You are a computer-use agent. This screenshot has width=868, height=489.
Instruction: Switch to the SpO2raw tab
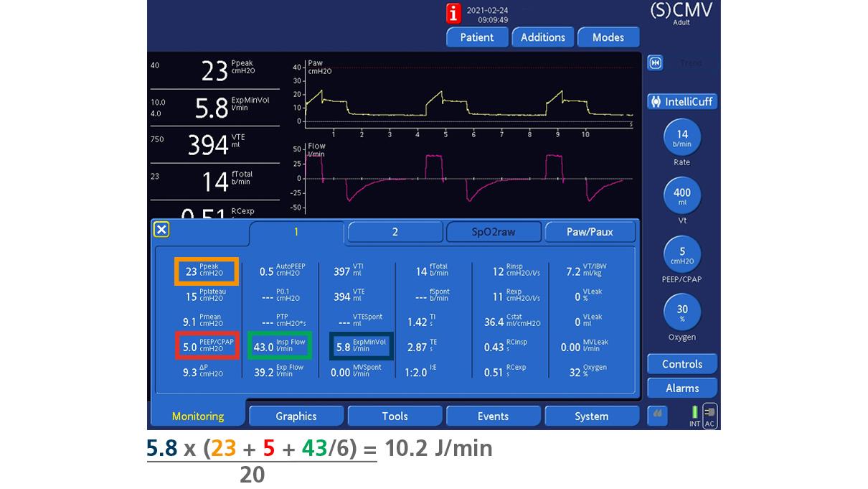click(x=493, y=232)
